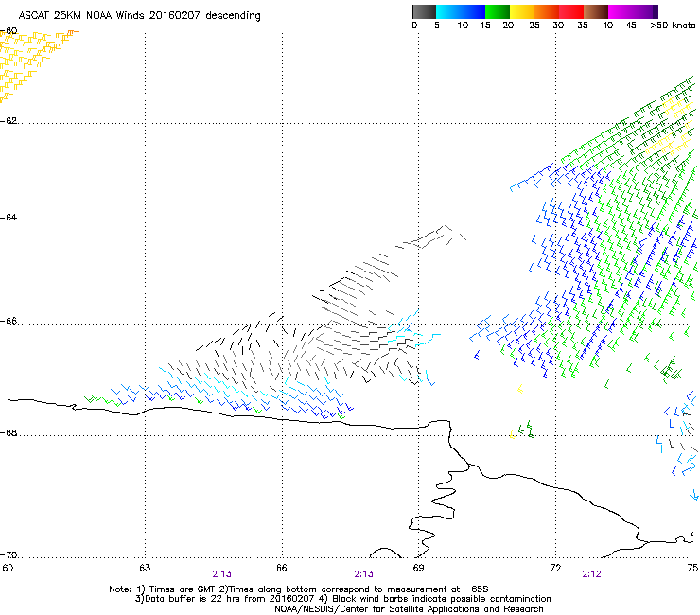Image resolution: width=700 pixels, height=615 pixels.
Task: Click the -66 latitude label
Action: 9,321
